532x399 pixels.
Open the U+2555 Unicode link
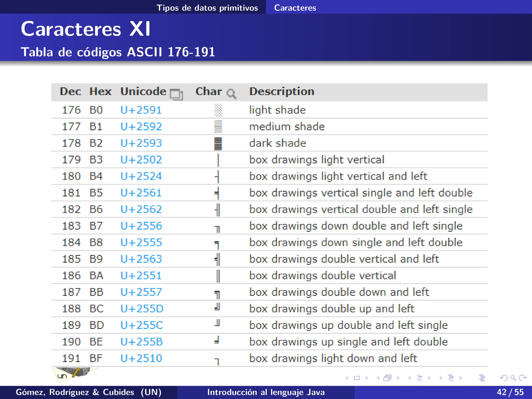[x=141, y=242]
